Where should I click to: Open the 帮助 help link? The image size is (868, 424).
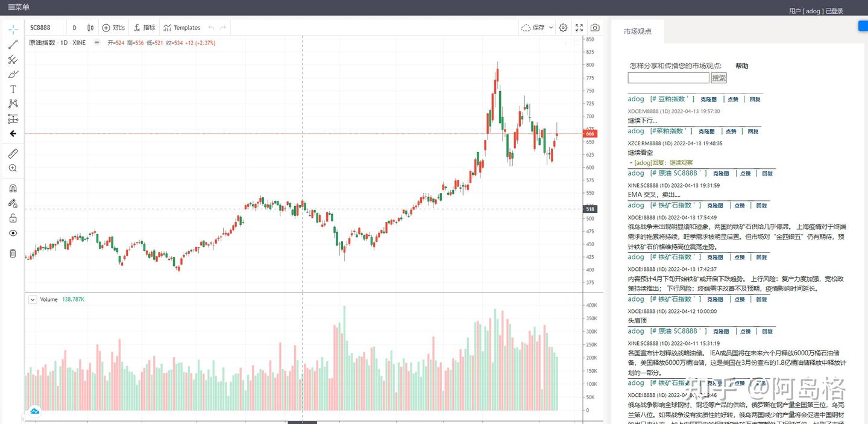[x=742, y=66]
